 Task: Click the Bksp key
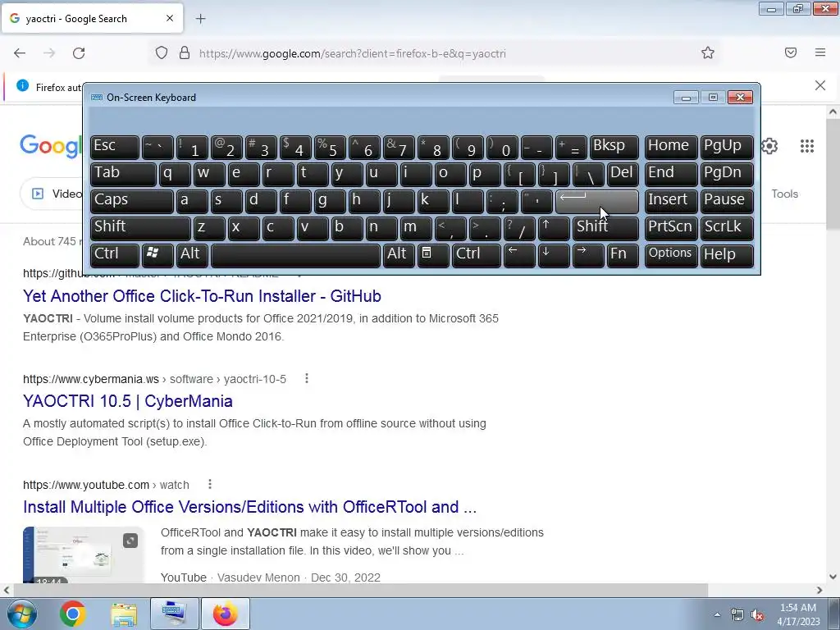click(x=614, y=148)
